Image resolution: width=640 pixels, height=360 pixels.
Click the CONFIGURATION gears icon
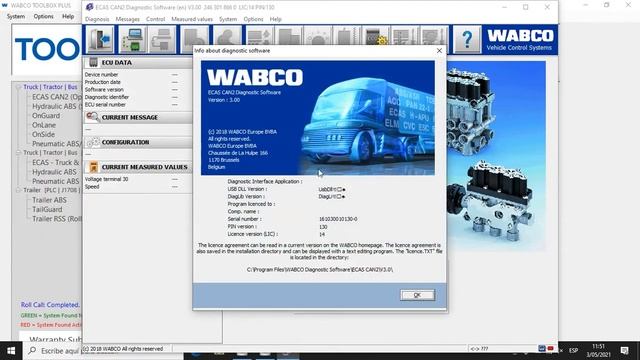(x=93, y=142)
